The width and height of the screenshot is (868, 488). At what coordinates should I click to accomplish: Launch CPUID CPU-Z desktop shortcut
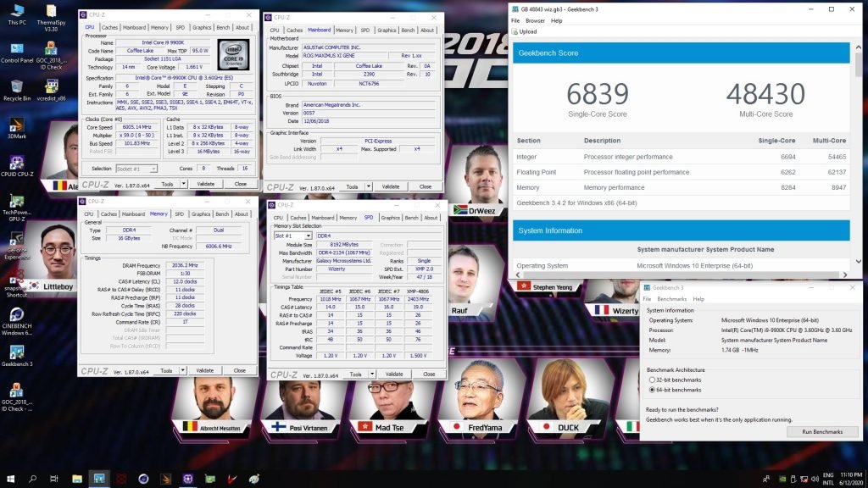pos(17,166)
